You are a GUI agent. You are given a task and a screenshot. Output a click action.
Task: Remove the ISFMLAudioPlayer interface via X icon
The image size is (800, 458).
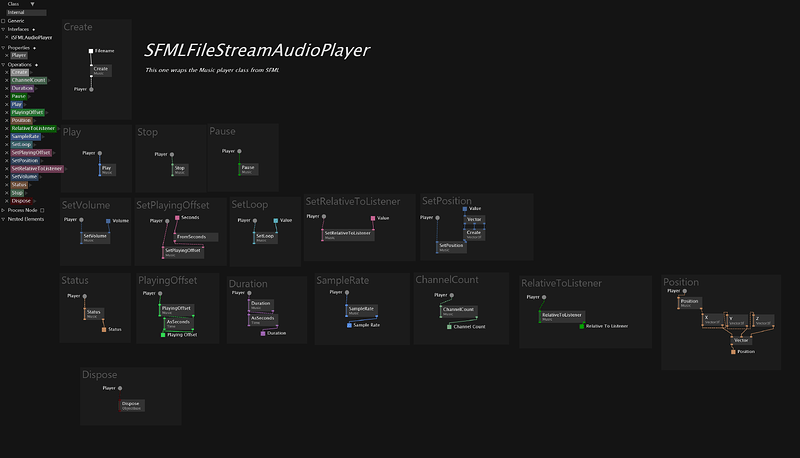(7, 37)
